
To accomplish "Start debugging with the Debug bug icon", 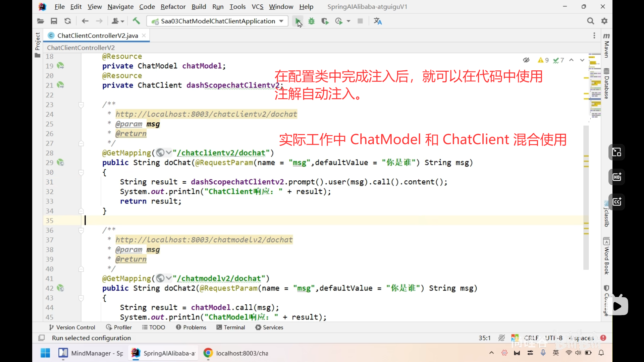I will click(x=312, y=21).
